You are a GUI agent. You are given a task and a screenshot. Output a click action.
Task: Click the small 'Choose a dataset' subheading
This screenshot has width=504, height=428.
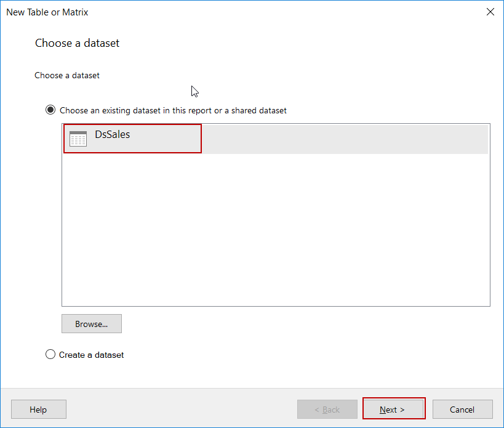[67, 75]
